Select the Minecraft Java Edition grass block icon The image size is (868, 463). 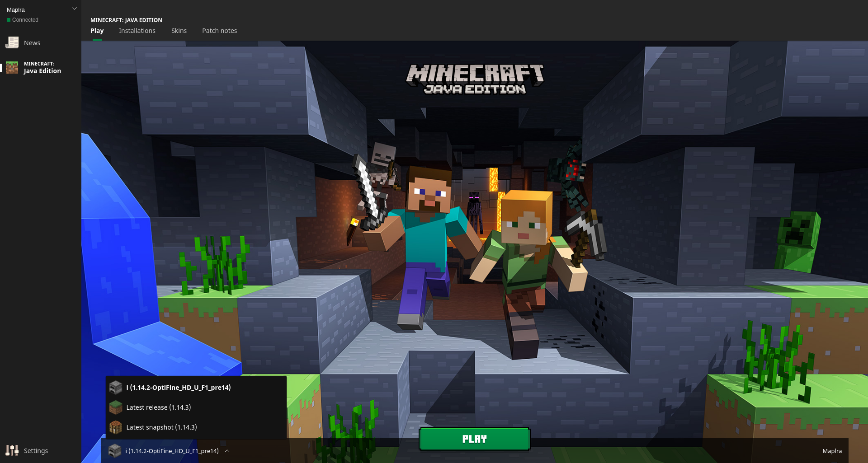pos(12,68)
